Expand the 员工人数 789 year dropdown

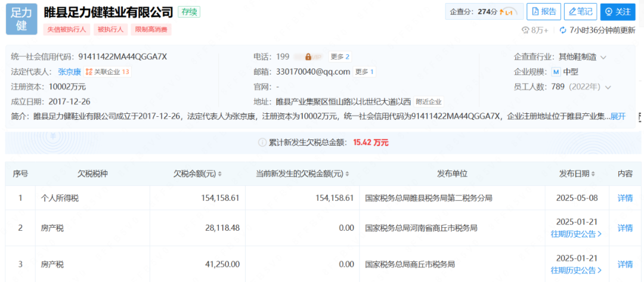tap(608, 87)
